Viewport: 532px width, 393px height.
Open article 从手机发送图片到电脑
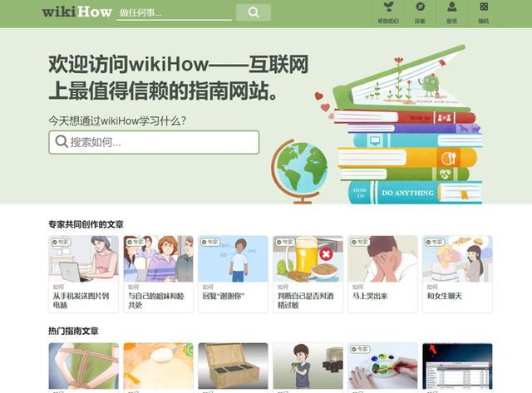tap(81, 301)
